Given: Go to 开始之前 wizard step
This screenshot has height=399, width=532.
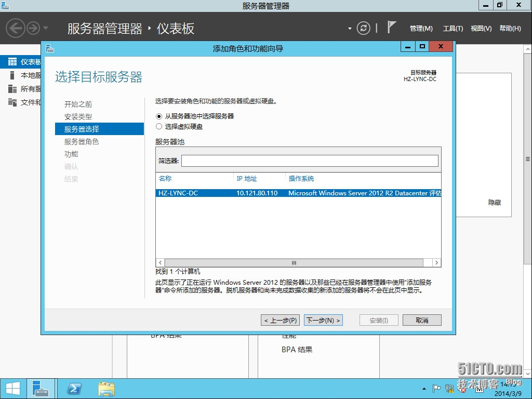Looking at the screenshot, I should (78, 104).
